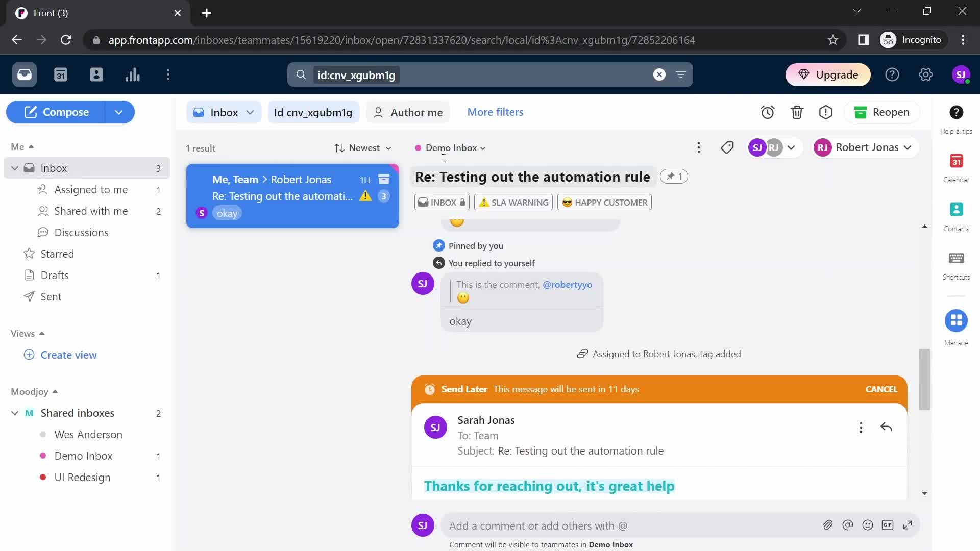Click the delete/trash icon
The height and width of the screenshot is (551, 980).
click(797, 112)
